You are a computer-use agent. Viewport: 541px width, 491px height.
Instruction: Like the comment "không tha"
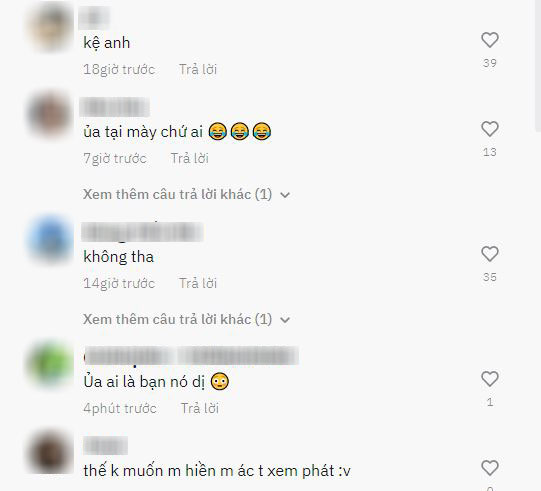pyautogui.click(x=490, y=254)
